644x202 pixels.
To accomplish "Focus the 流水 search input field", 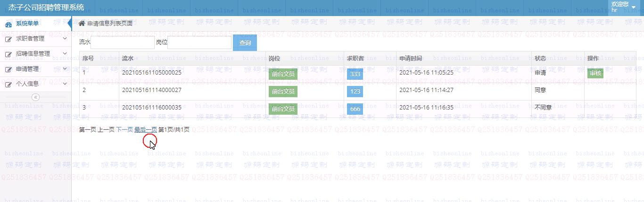I will click(x=123, y=42).
